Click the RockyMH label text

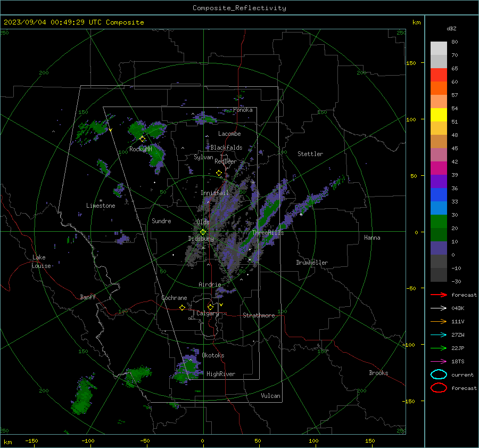tap(141, 149)
